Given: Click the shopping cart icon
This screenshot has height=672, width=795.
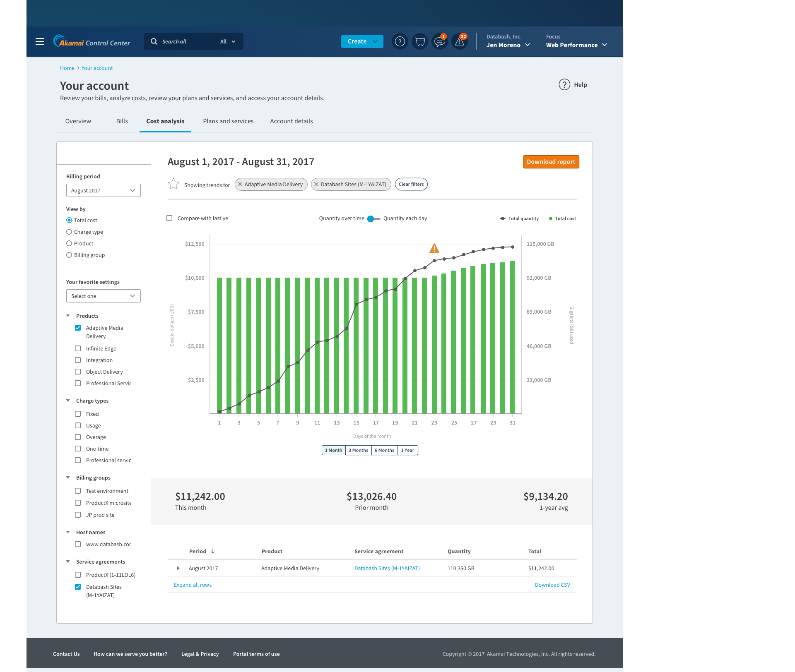Looking at the screenshot, I should click(x=419, y=41).
